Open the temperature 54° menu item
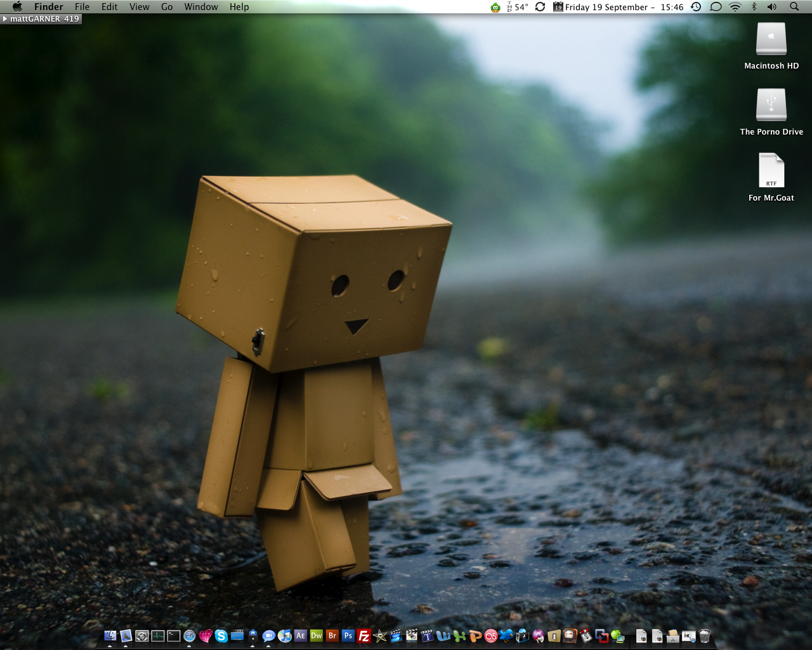 coord(518,7)
